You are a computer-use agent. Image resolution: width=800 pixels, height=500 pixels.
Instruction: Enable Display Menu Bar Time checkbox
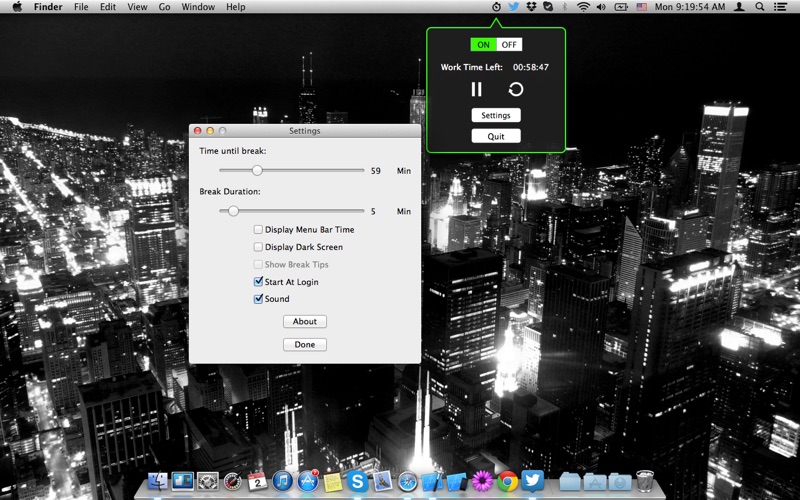pos(258,230)
